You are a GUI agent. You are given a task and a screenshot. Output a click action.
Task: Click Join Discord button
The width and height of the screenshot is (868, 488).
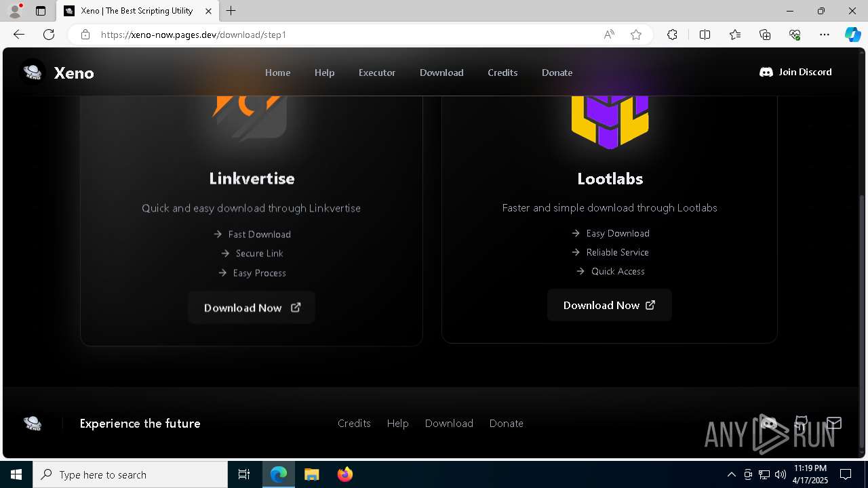[795, 72]
